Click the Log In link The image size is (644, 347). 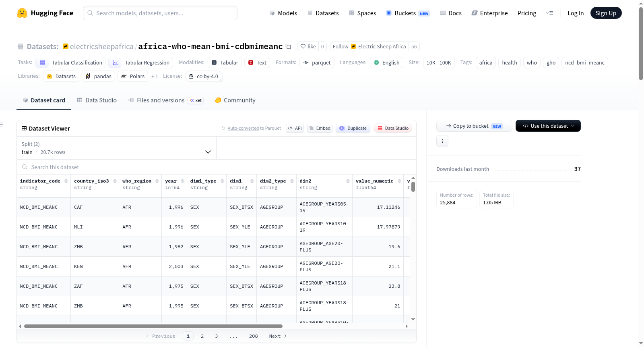coord(576,13)
